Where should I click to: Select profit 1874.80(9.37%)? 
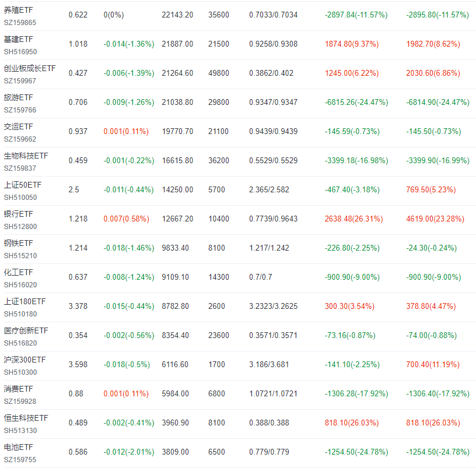(x=352, y=44)
